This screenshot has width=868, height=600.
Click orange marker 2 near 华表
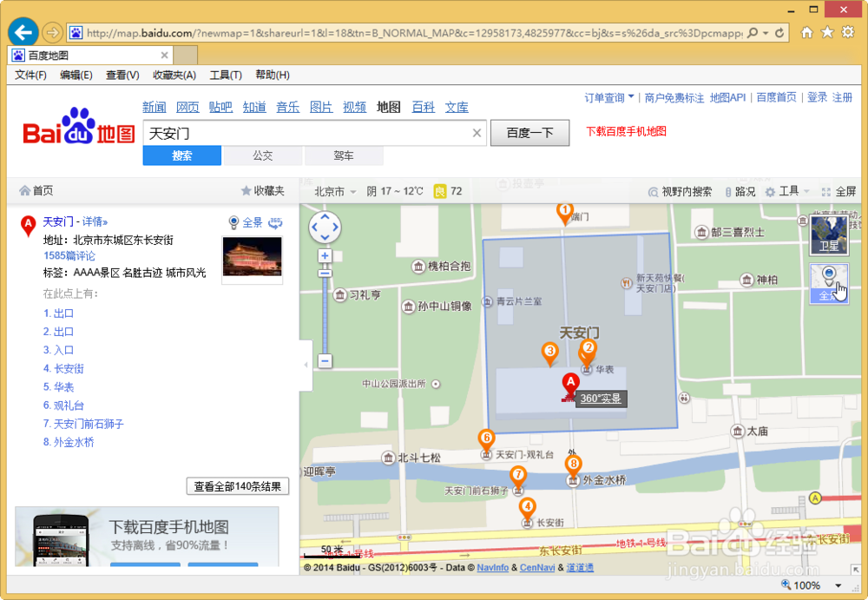[x=588, y=352]
